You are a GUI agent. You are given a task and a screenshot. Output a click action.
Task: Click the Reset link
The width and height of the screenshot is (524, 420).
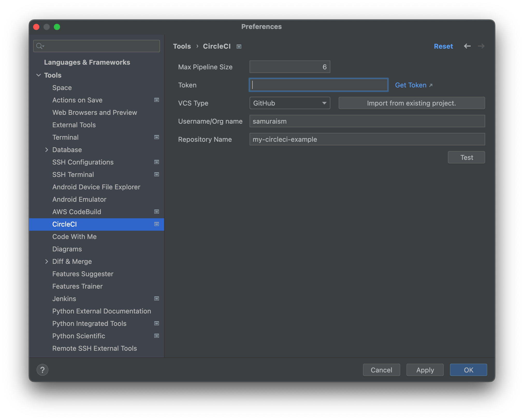coord(443,46)
